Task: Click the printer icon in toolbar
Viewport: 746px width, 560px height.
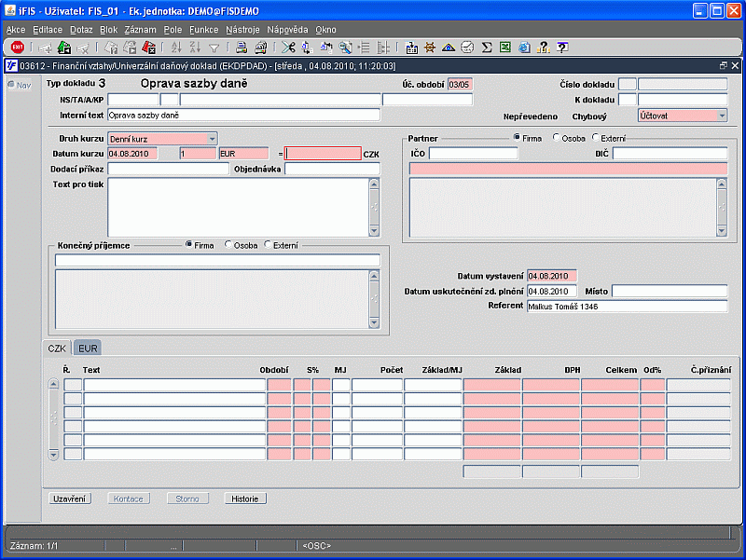Action: [242, 48]
